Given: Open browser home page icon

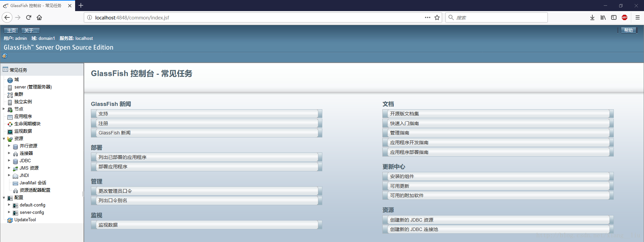Looking at the screenshot, I should coord(39,17).
